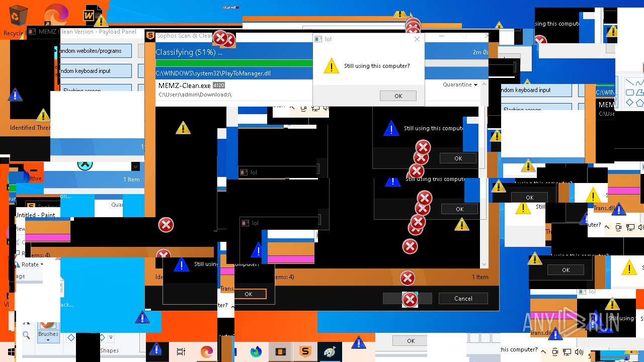Click the OK button with the orange outline

click(x=248, y=294)
